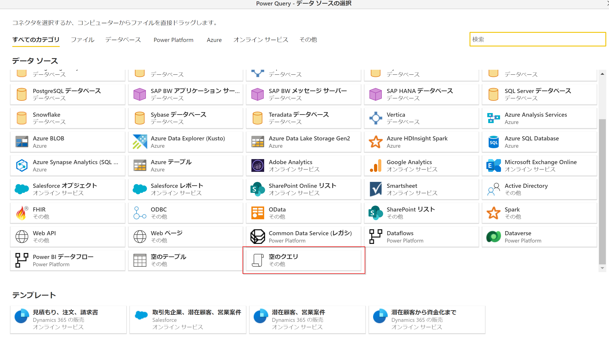Select the 空のクエリ blank query connector

click(303, 260)
